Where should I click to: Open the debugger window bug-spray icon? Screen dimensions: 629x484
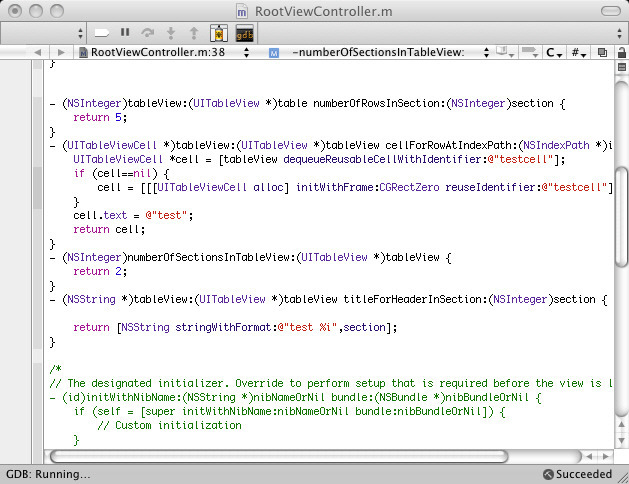point(219,33)
